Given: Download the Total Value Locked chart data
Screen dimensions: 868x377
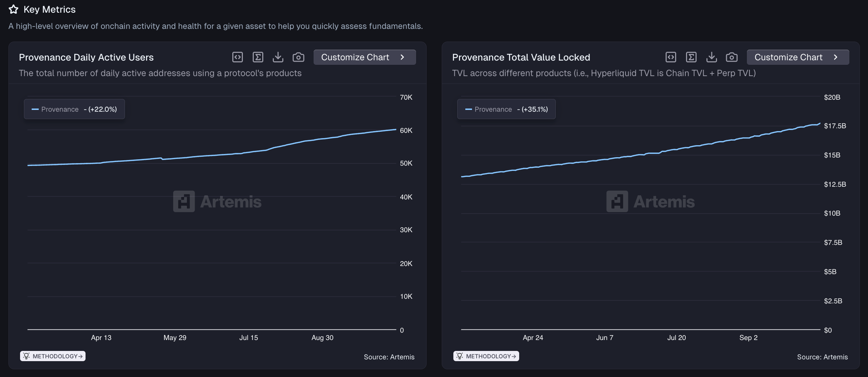Looking at the screenshot, I should [x=711, y=57].
